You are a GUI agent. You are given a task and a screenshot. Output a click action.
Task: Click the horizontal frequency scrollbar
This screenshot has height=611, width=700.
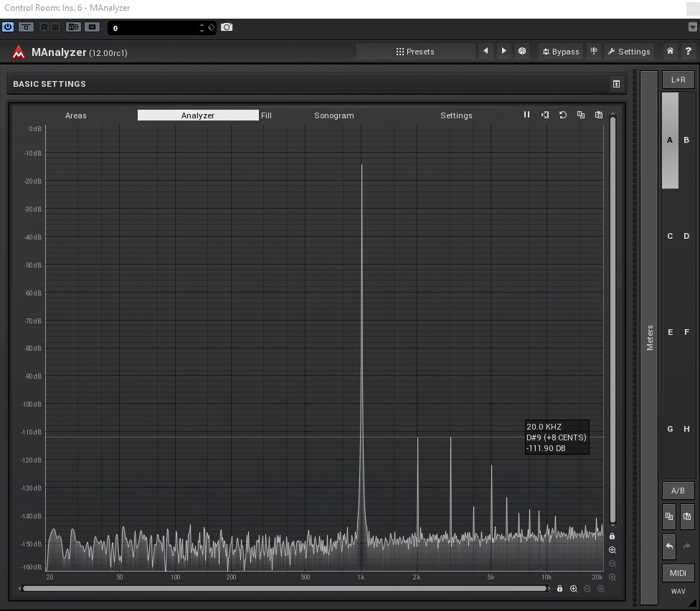click(x=285, y=589)
